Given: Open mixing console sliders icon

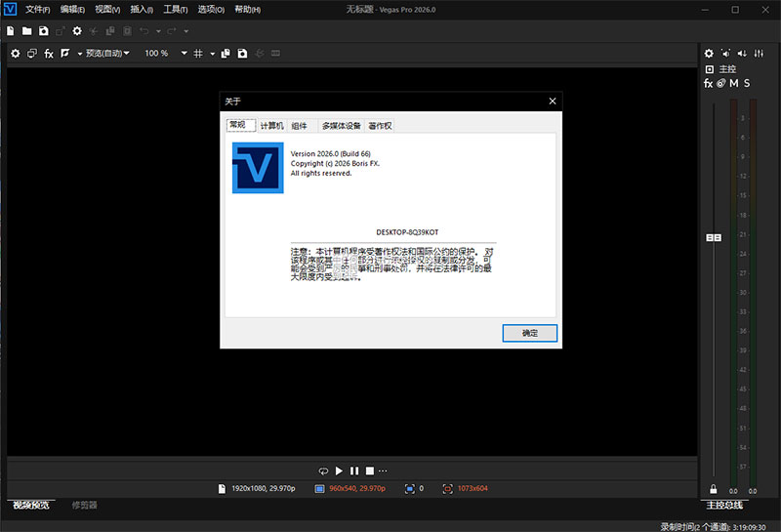Looking at the screenshot, I should click(759, 54).
